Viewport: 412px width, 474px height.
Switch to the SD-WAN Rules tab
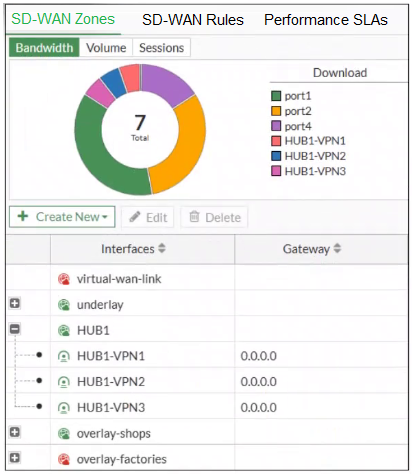tap(193, 20)
